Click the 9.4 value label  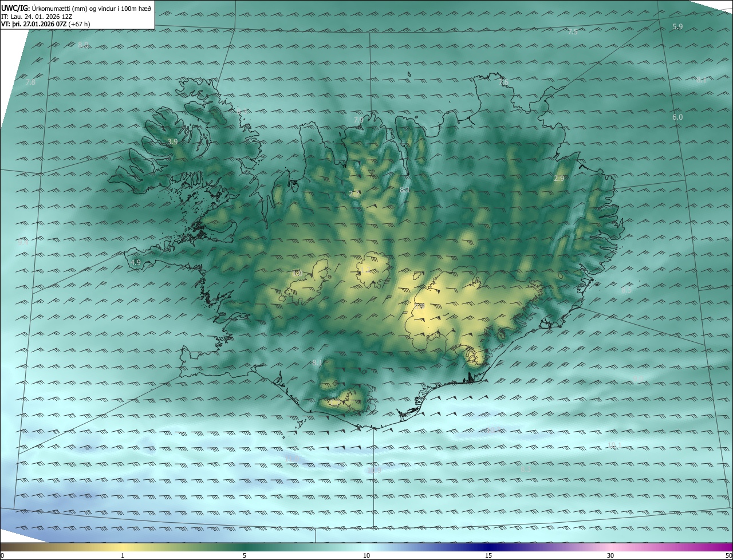coord(23,243)
